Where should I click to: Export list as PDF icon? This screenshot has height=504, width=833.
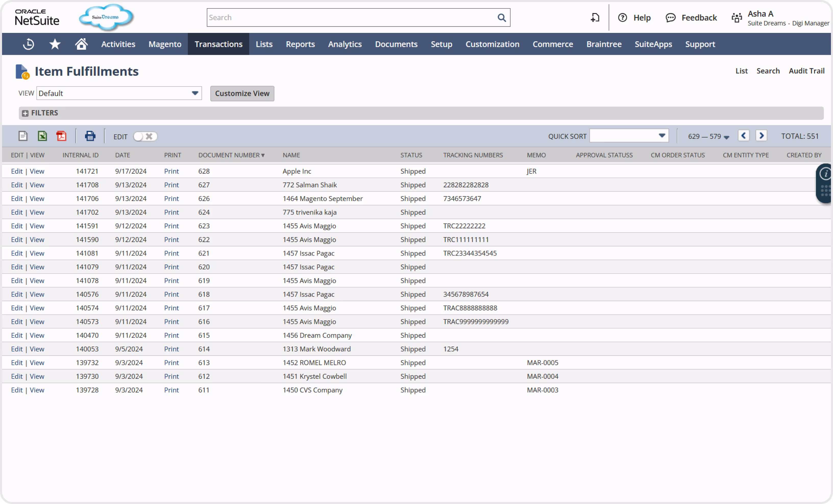click(62, 136)
